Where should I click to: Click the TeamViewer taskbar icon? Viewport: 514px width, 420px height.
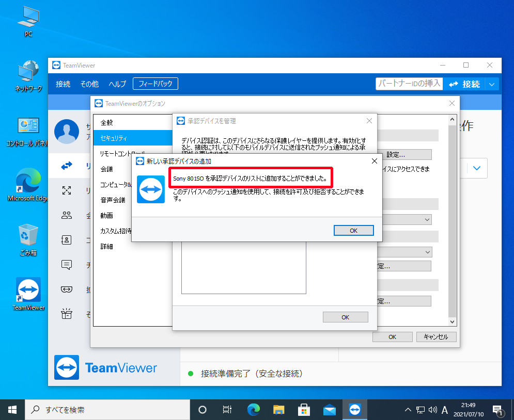pos(355,410)
